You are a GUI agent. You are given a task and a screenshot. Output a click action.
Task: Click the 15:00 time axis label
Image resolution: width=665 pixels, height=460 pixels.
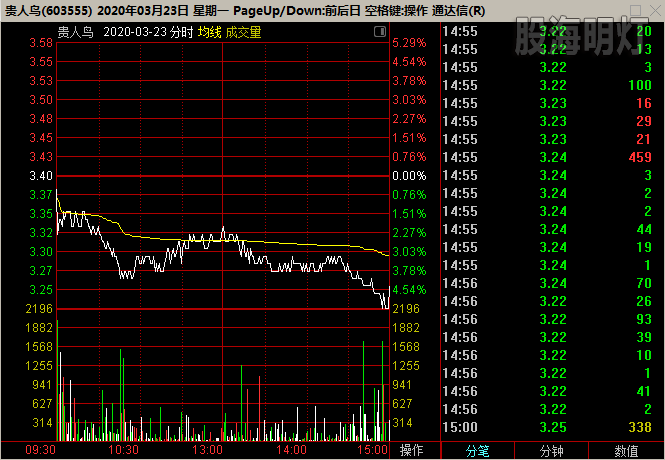(x=372, y=450)
